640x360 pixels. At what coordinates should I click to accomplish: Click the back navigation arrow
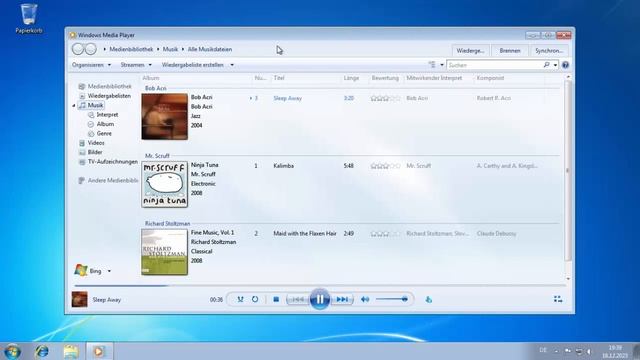(x=78, y=49)
